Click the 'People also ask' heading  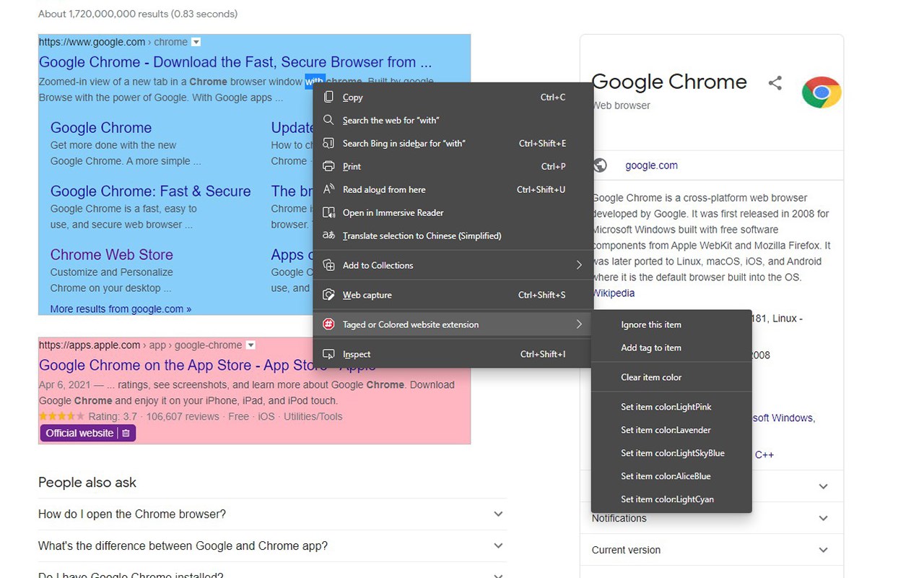(87, 483)
